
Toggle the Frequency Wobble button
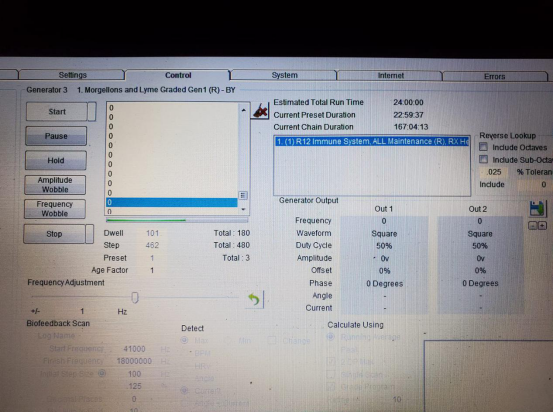pyautogui.click(x=55, y=209)
